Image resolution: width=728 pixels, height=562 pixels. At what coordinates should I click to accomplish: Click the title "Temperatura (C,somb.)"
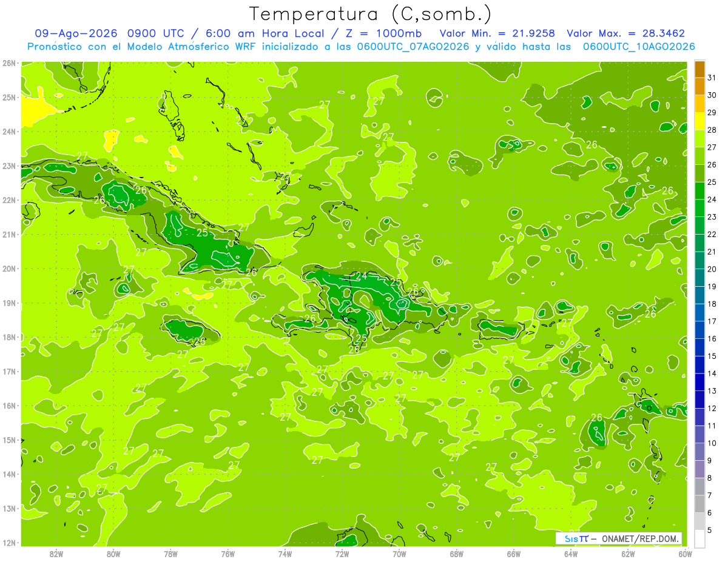(x=371, y=14)
